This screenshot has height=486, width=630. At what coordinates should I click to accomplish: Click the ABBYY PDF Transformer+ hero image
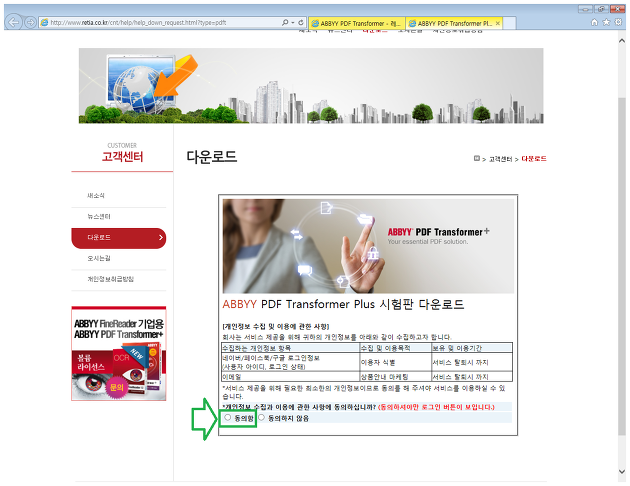pyautogui.click(x=368, y=246)
